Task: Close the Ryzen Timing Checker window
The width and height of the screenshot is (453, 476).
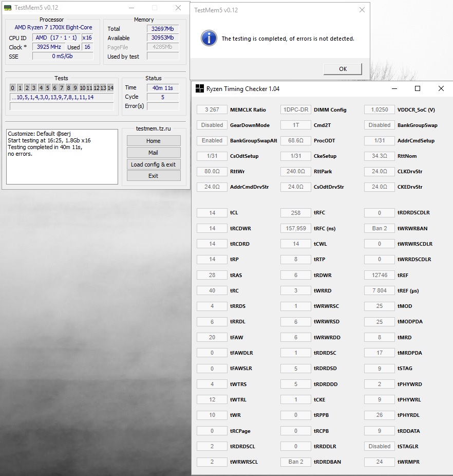Action: (x=441, y=88)
